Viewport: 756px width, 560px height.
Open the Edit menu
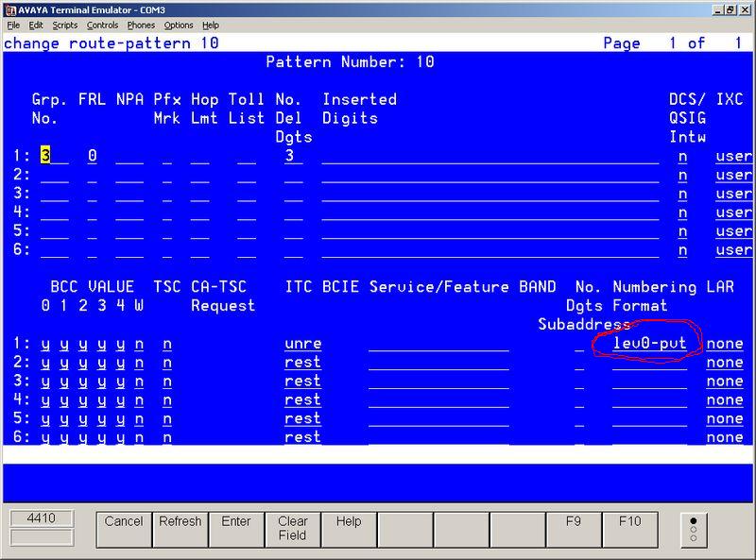(36, 25)
